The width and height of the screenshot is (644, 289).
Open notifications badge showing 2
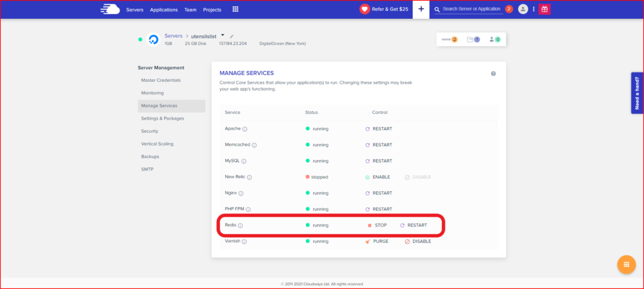pyautogui.click(x=509, y=9)
